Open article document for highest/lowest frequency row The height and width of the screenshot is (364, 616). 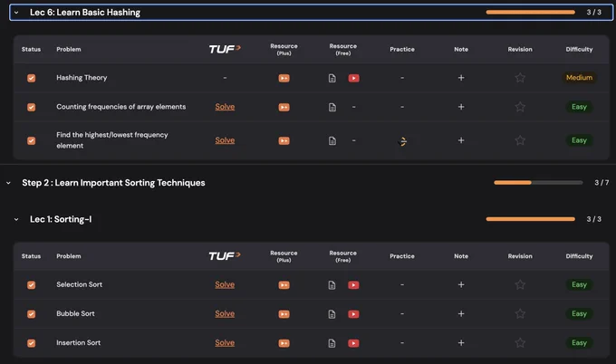[x=332, y=140]
